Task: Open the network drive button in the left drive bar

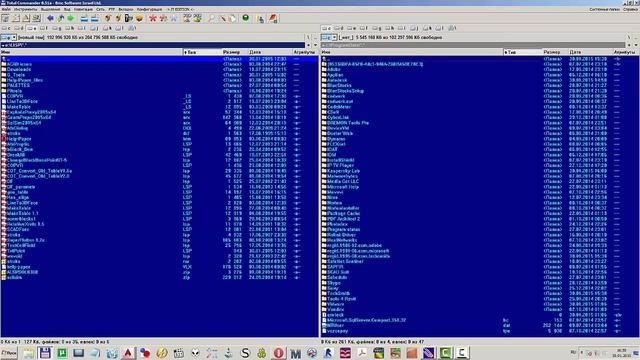Action: [x=132, y=28]
